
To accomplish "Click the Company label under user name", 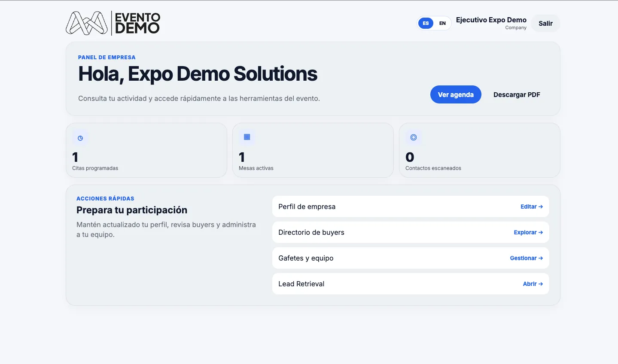I will [516, 27].
